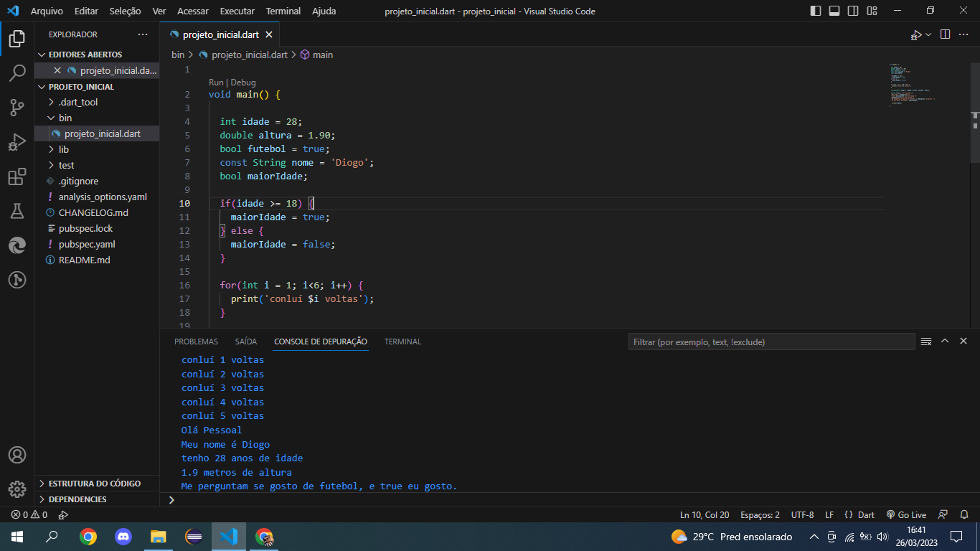
Task: Close the projeto_inicial.dart editor tab
Action: (269, 34)
